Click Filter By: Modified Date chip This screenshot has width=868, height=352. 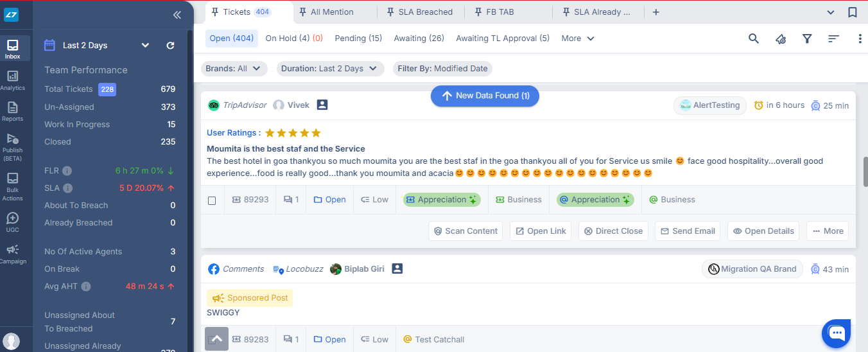(442, 69)
